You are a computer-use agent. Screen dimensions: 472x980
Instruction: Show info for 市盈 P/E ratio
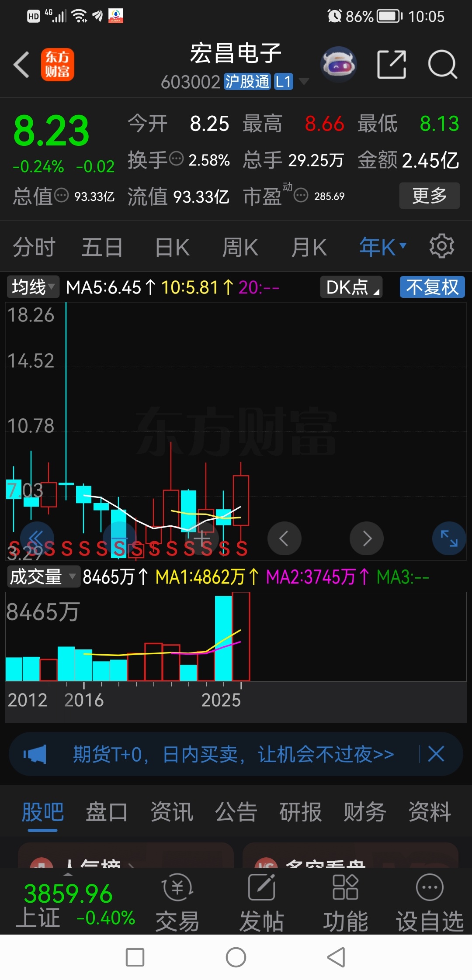pos(301,195)
